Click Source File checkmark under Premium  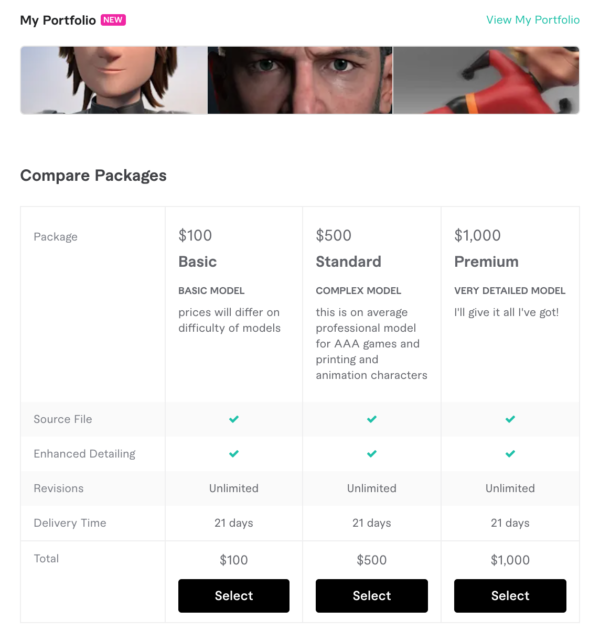[510, 419]
